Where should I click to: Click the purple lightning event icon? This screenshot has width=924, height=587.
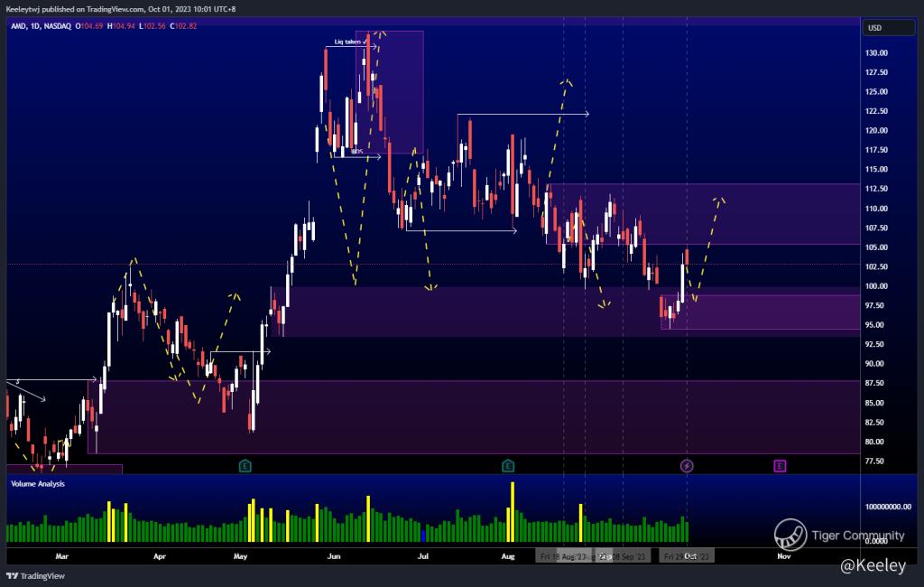(x=686, y=466)
